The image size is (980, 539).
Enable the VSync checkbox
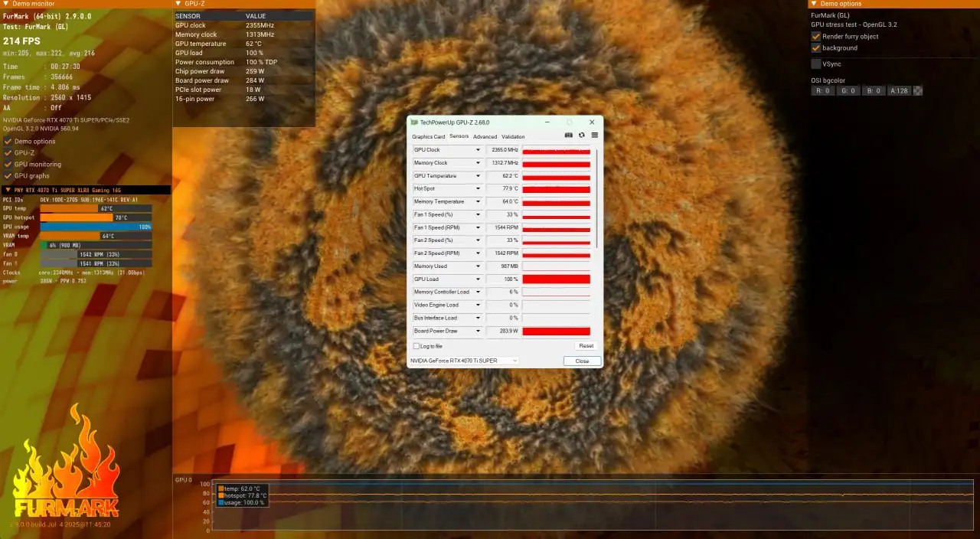point(816,64)
